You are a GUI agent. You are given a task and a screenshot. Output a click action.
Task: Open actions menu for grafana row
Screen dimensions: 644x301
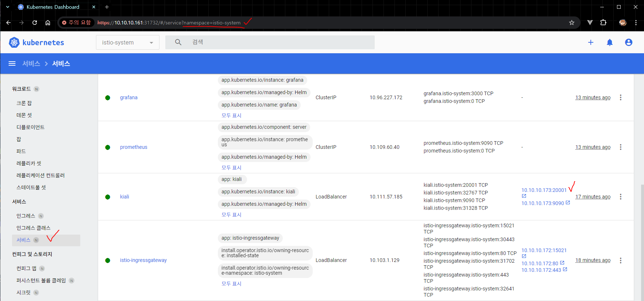click(x=621, y=97)
